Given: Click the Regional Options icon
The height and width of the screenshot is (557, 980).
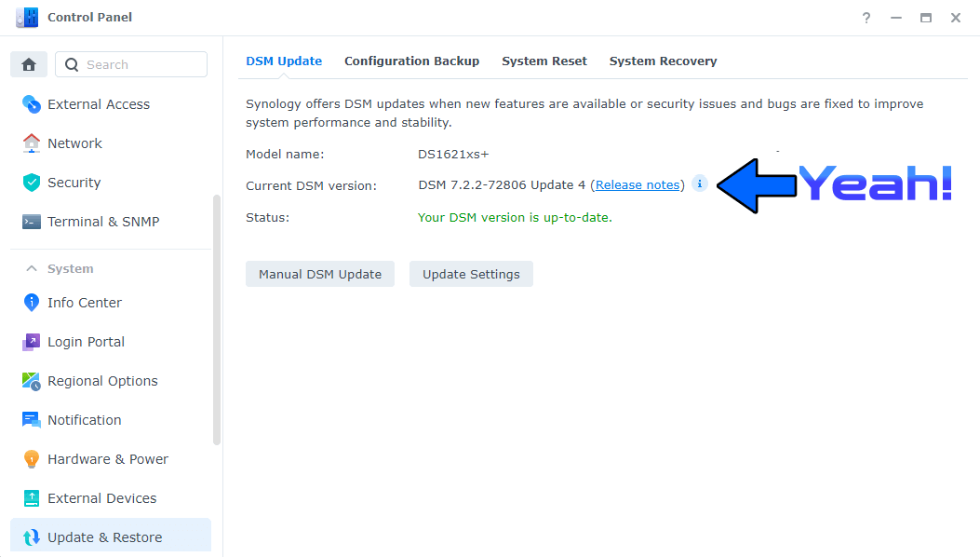Looking at the screenshot, I should pos(32,381).
